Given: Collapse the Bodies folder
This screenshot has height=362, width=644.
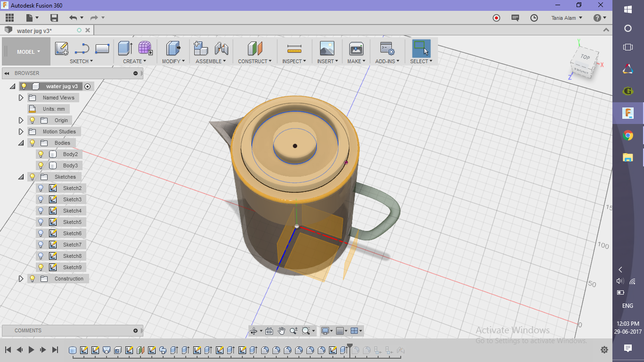Looking at the screenshot, I should pyautogui.click(x=21, y=143).
